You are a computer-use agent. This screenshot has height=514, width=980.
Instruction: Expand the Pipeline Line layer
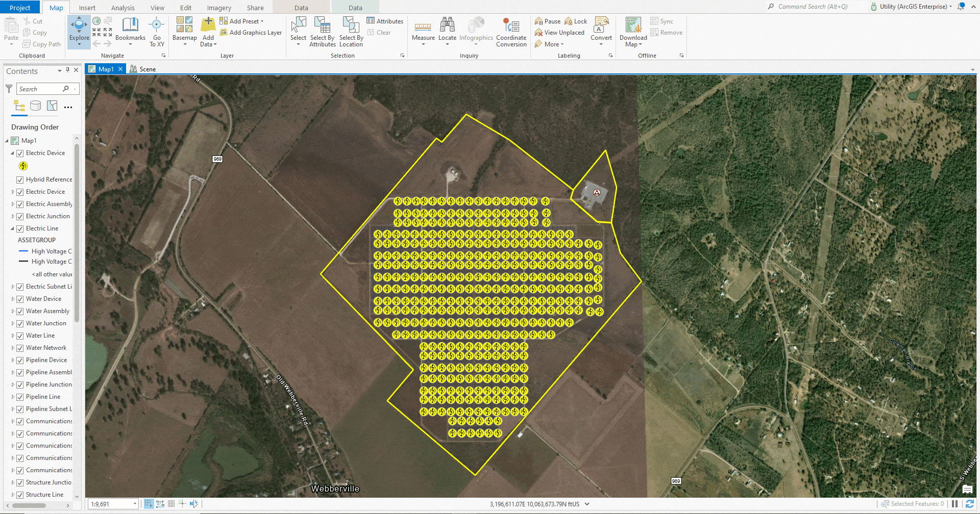[13, 397]
